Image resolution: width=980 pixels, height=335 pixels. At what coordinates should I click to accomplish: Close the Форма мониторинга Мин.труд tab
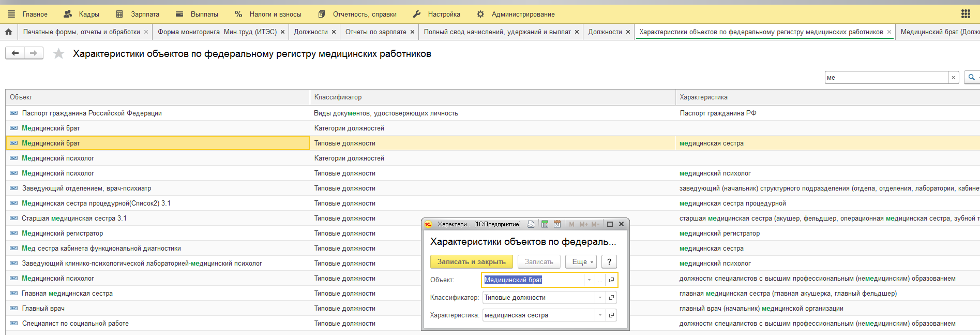(x=282, y=32)
